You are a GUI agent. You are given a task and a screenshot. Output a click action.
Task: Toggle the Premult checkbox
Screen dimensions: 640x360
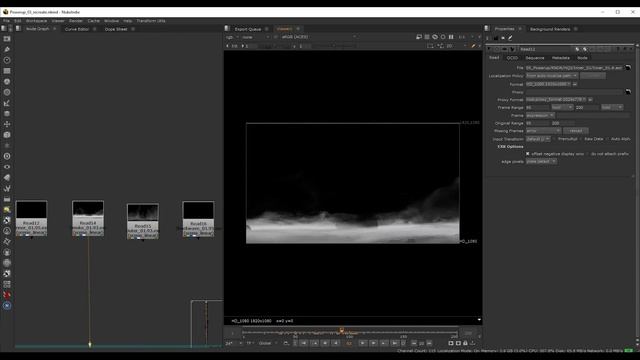pyautogui.click(x=554, y=139)
